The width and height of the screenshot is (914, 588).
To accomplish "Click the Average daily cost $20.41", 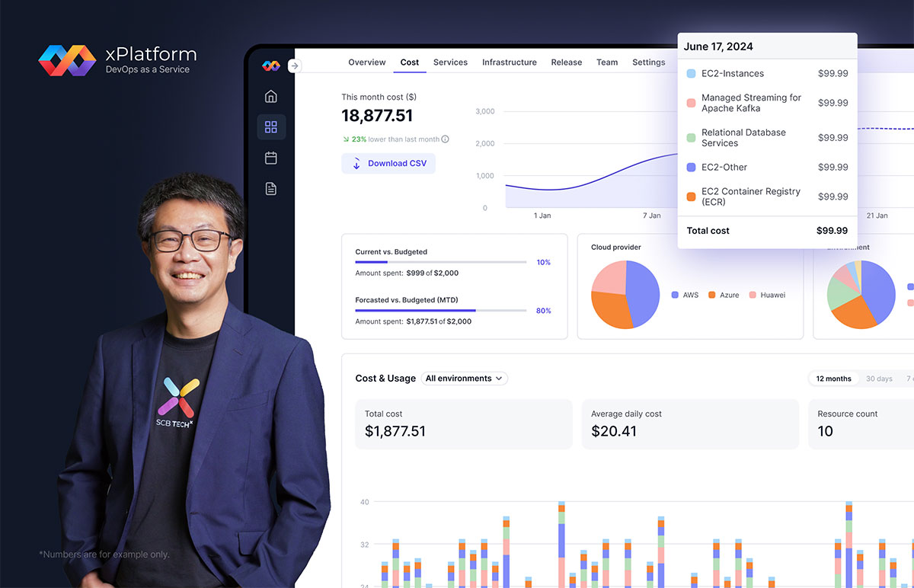I will tap(690, 424).
